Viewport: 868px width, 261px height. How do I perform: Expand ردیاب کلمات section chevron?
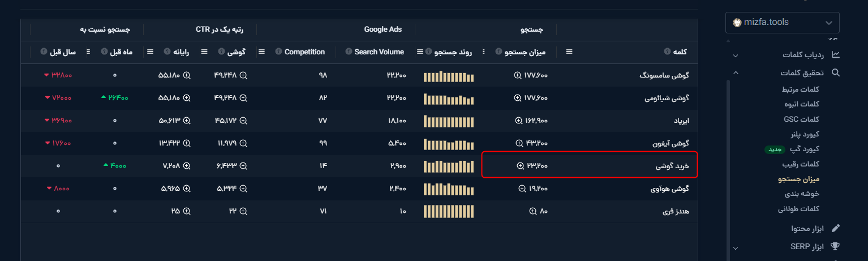pos(735,55)
